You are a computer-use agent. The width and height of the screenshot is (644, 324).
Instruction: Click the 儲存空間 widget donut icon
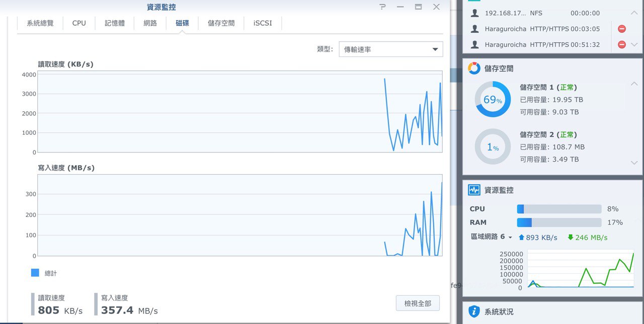(474, 68)
